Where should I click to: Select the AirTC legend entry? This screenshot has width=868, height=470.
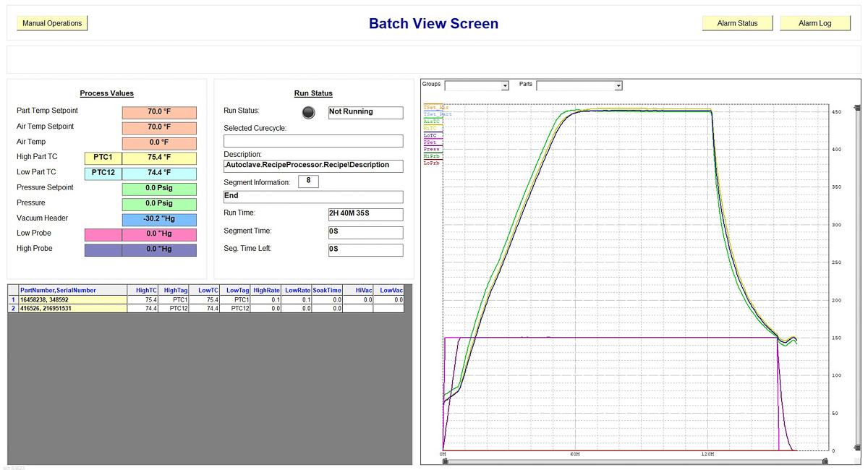[432, 121]
